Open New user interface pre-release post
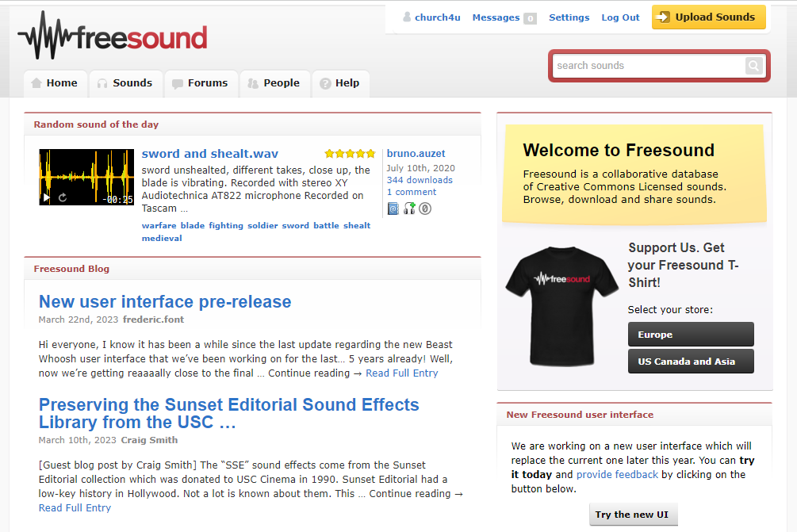Viewport: 797px width, 532px height. [x=165, y=302]
